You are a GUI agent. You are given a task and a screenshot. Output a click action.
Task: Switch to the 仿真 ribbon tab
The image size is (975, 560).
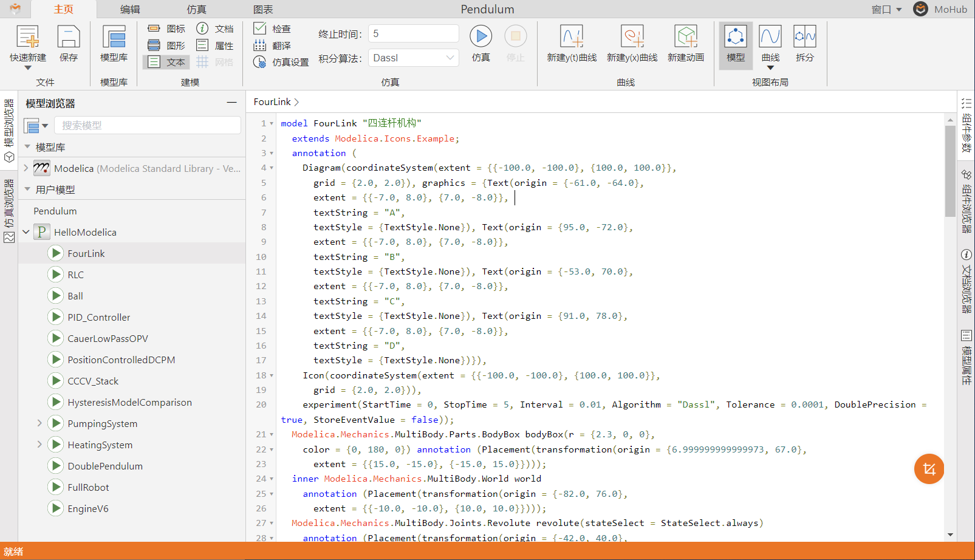[x=196, y=9]
